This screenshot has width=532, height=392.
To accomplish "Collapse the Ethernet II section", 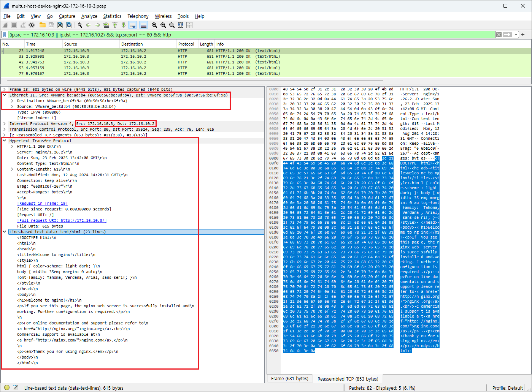I will (x=5, y=95).
